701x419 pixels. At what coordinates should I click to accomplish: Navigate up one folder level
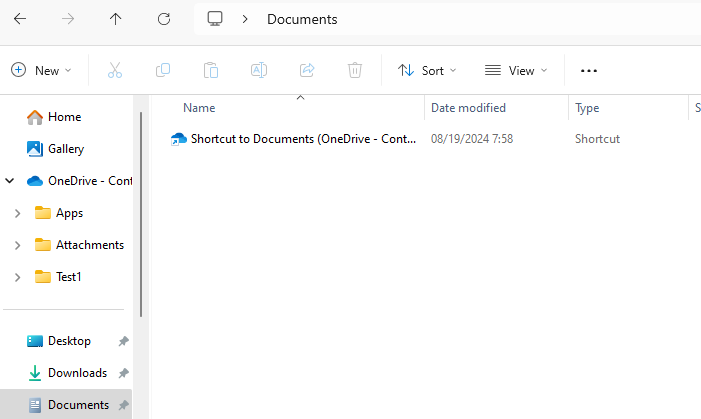115,19
